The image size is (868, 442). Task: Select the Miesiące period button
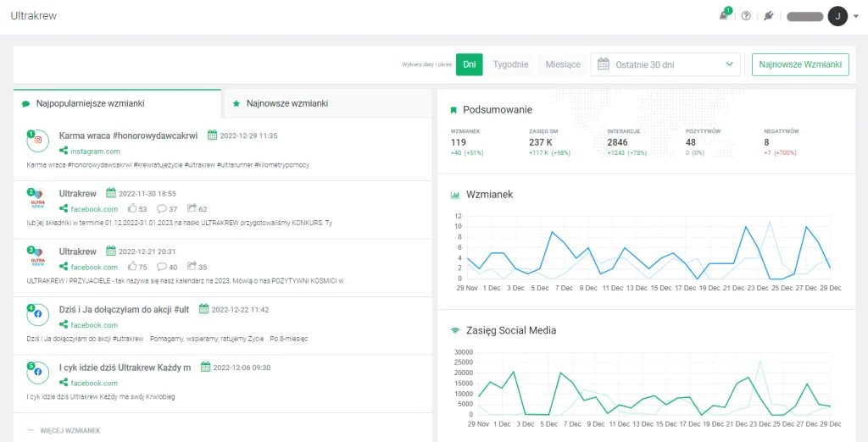(x=563, y=64)
